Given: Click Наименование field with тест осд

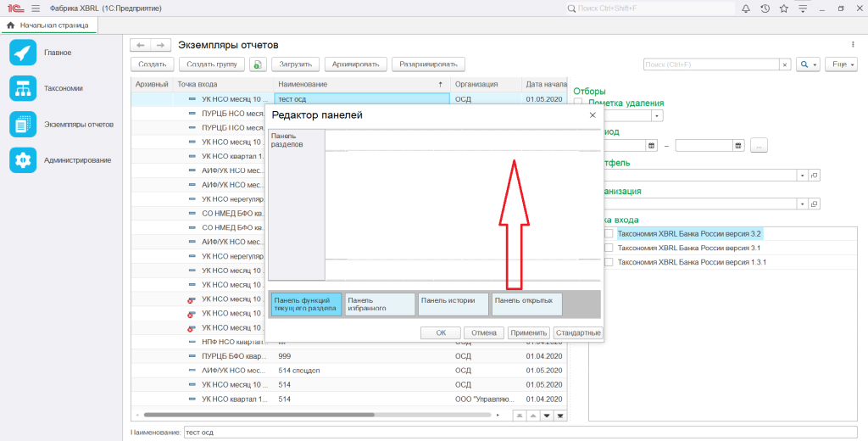Looking at the screenshot, I should tap(520, 433).
